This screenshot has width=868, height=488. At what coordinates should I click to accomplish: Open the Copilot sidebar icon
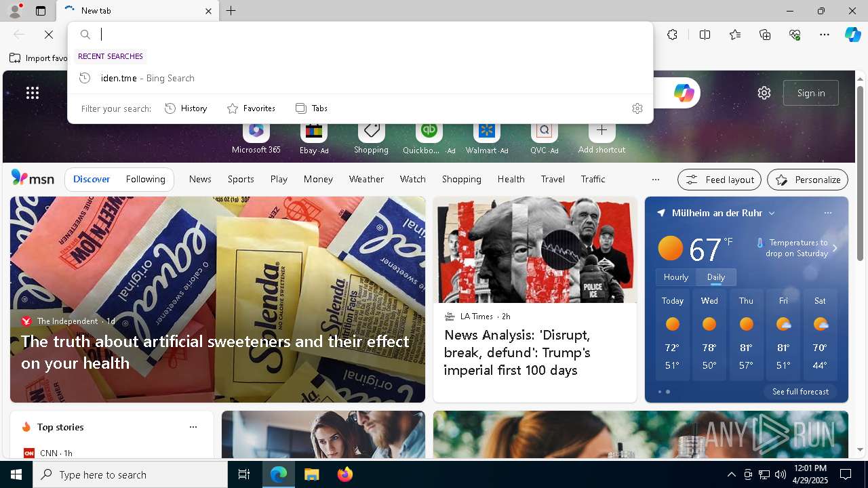point(852,35)
